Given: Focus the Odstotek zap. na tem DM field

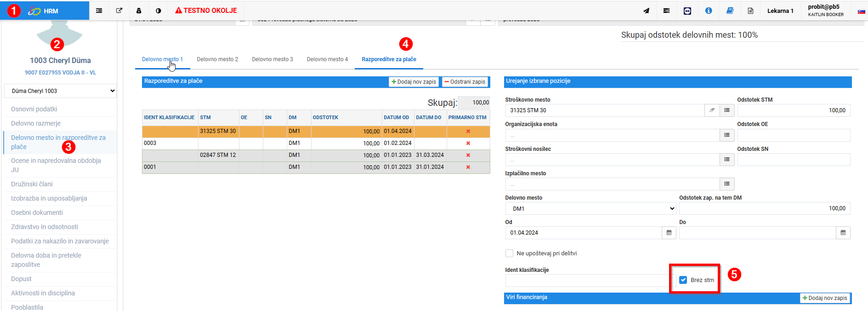Looking at the screenshot, I should 765,208.
